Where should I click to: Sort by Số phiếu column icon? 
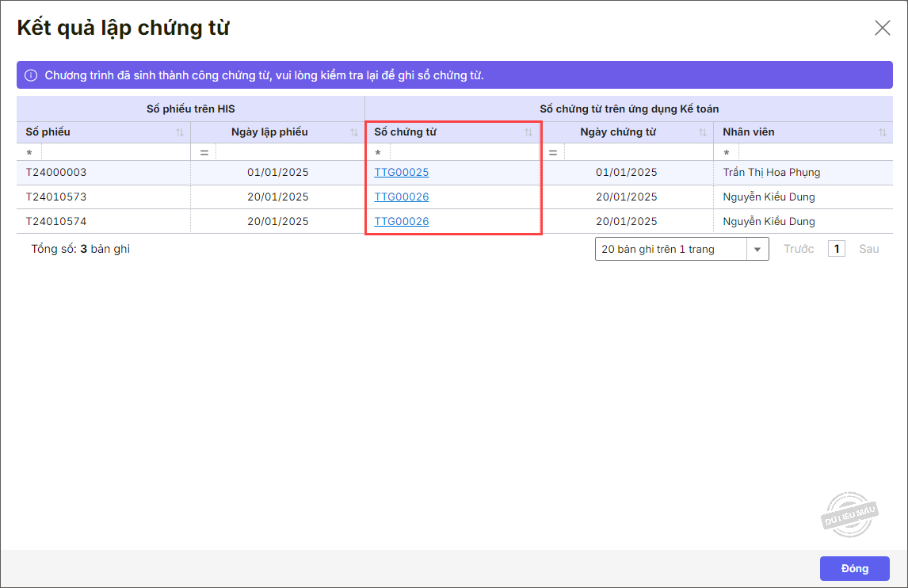[180, 132]
